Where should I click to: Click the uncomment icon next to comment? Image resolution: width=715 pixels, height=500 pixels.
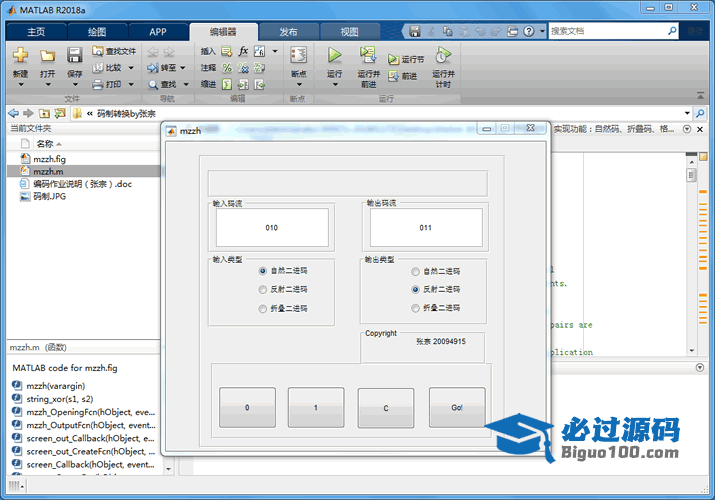point(243,68)
